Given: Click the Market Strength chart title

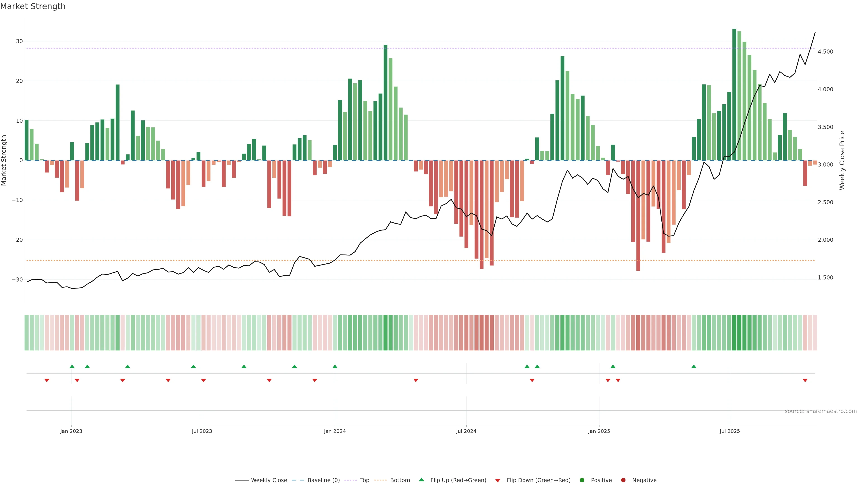Looking at the screenshot, I should point(33,6).
